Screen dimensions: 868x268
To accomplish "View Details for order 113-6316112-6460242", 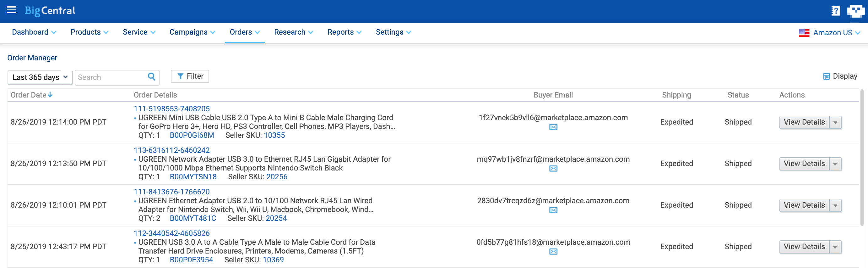I will tap(804, 164).
